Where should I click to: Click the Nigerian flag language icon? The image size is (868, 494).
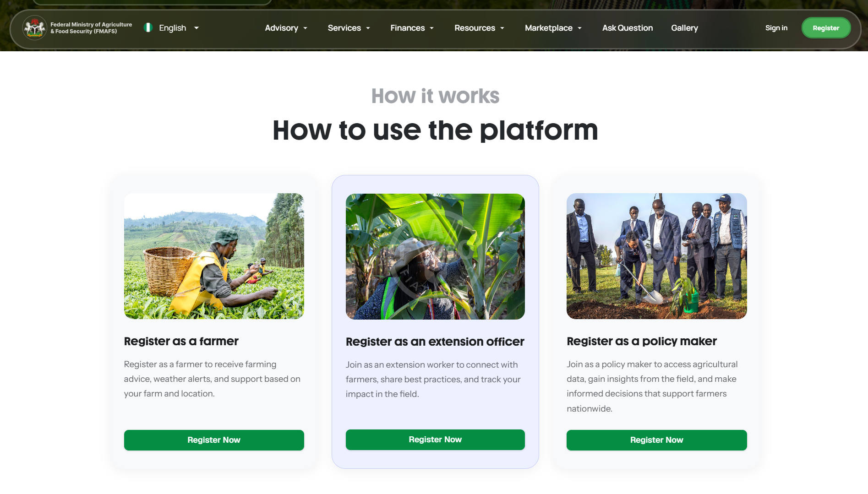pos(148,27)
